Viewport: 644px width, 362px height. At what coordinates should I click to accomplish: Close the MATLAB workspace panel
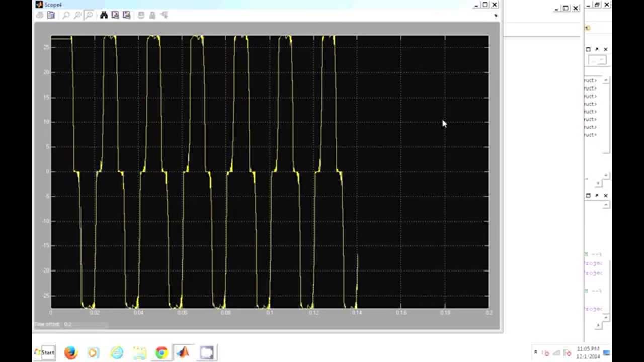pos(605,50)
